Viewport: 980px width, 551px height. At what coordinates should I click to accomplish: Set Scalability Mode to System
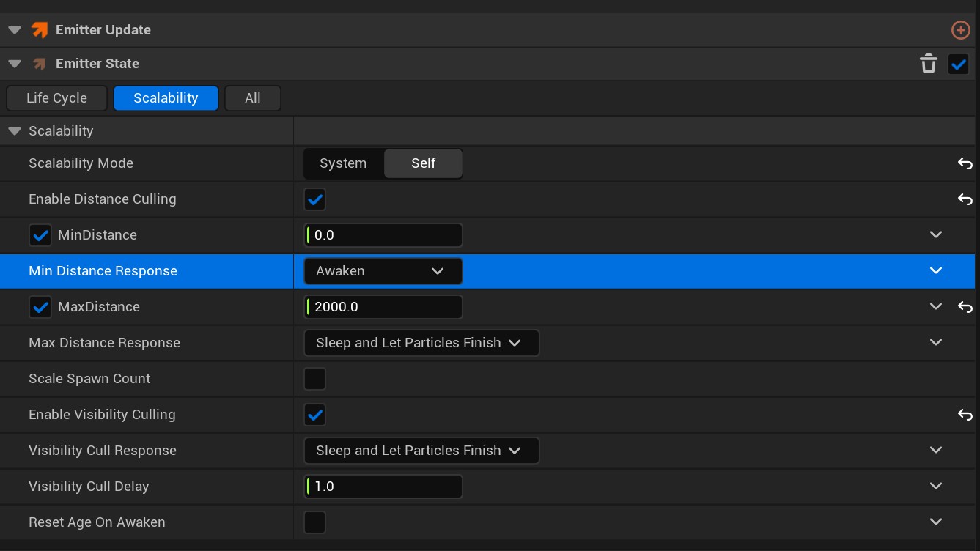pyautogui.click(x=344, y=163)
